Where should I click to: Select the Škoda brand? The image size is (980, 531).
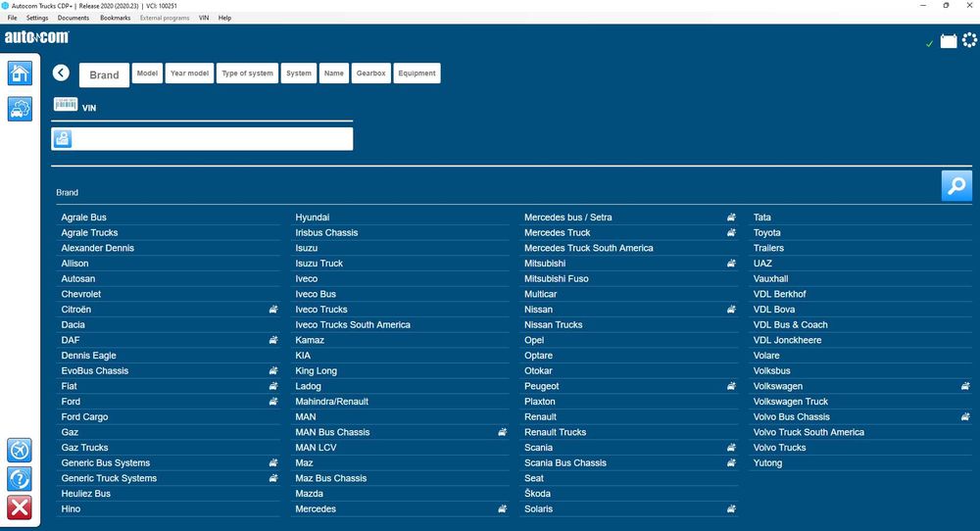(537, 494)
